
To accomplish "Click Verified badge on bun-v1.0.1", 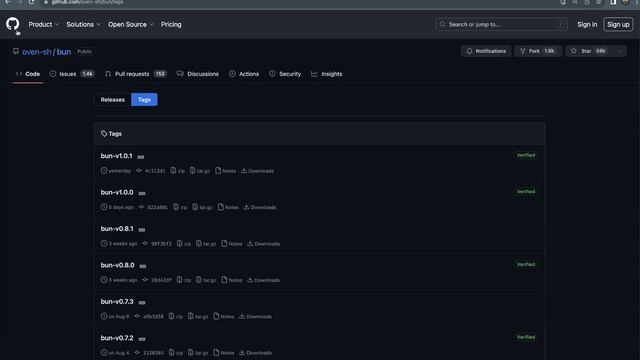I will [x=526, y=155].
